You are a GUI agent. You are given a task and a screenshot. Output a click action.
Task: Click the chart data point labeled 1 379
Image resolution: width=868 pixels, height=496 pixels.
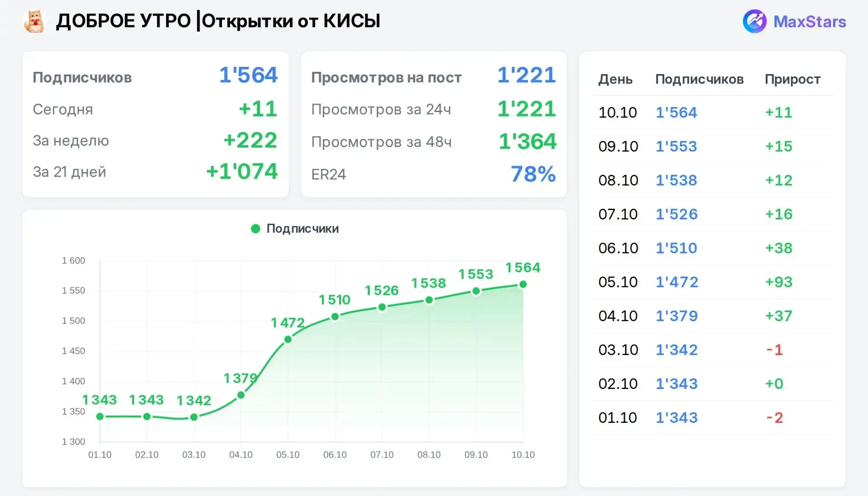241,395
